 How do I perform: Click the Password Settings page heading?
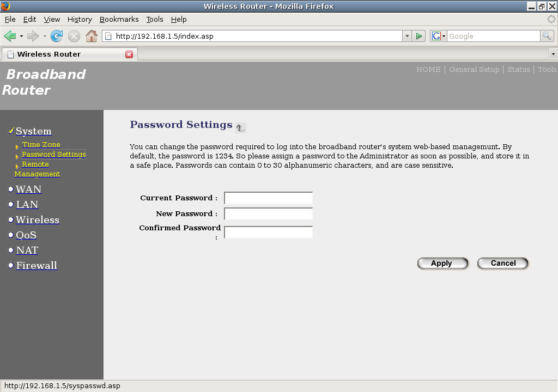(181, 125)
